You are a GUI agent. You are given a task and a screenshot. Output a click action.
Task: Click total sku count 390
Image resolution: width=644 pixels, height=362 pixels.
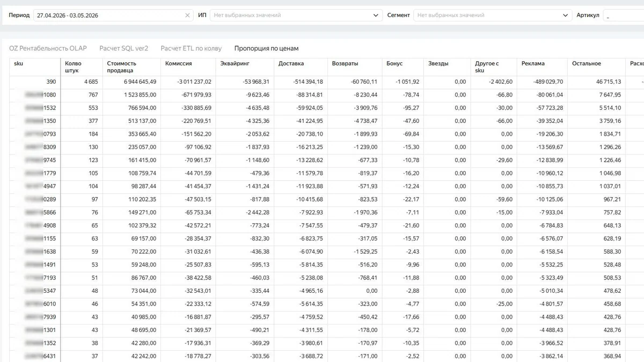(x=51, y=82)
